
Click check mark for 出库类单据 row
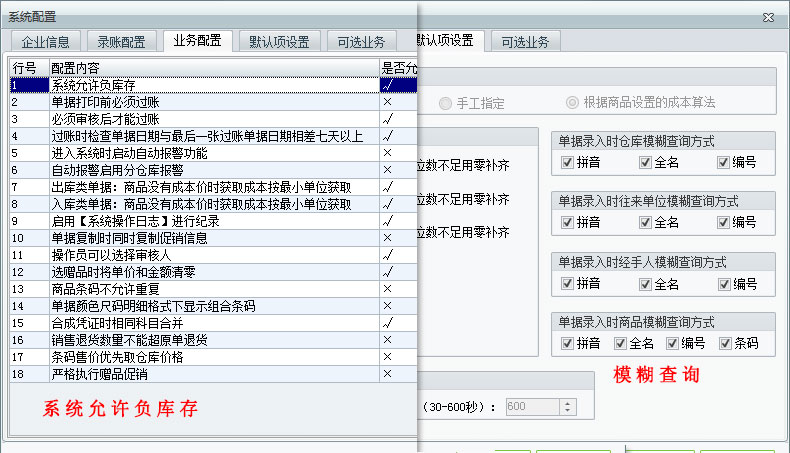[x=387, y=187]
